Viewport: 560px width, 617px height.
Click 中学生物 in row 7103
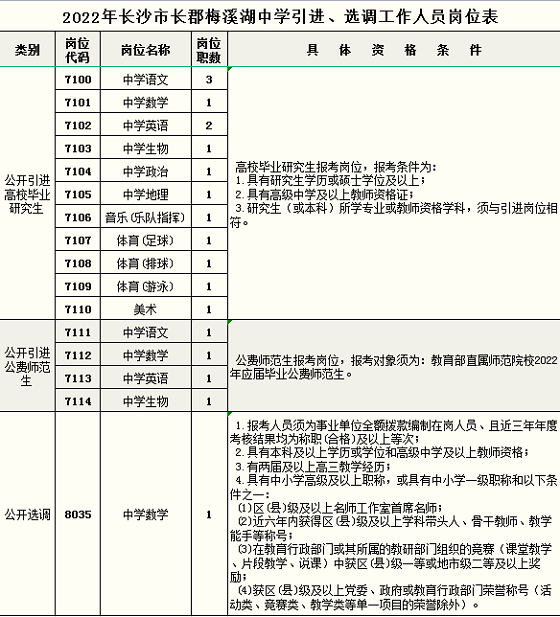146,148
